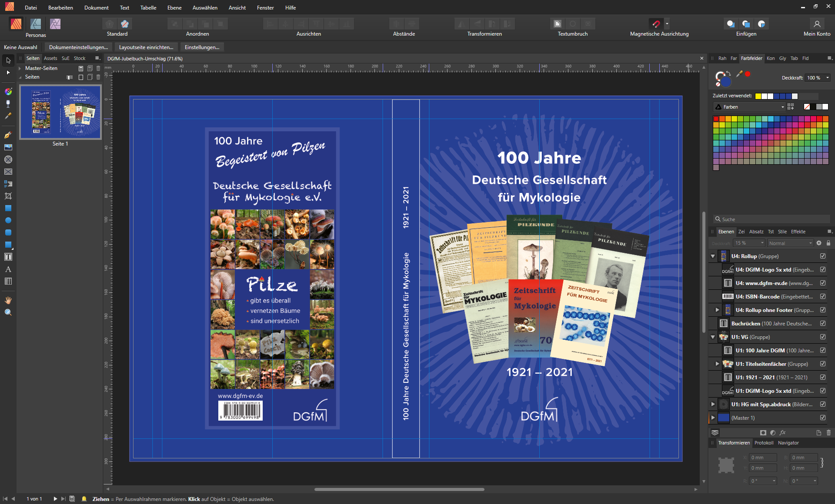The image size is (835, 504).
Task: Select the Move tool in left toolbar
Action: (8, 60)
